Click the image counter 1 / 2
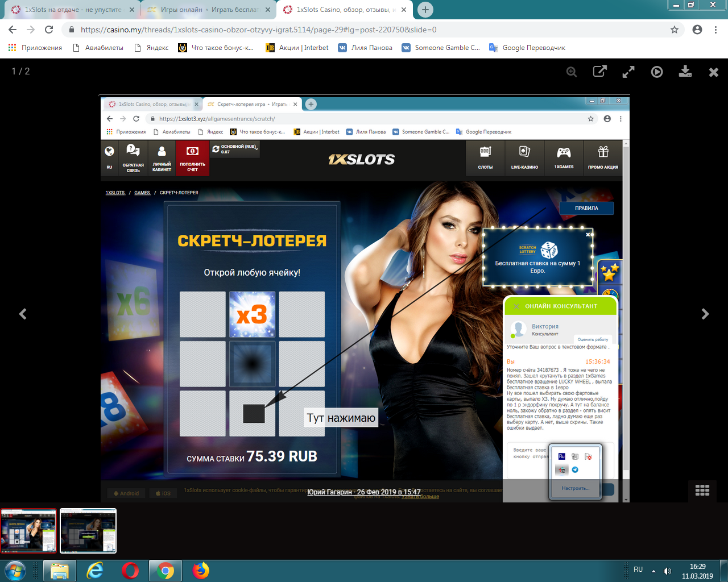 pyautogui.click(x=21, y=71)
